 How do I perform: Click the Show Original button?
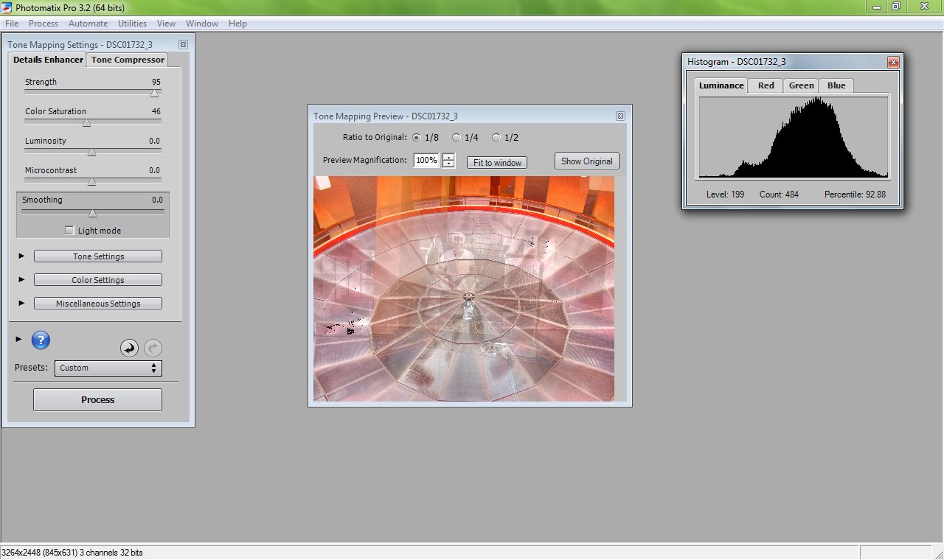(x=586, y=161)
